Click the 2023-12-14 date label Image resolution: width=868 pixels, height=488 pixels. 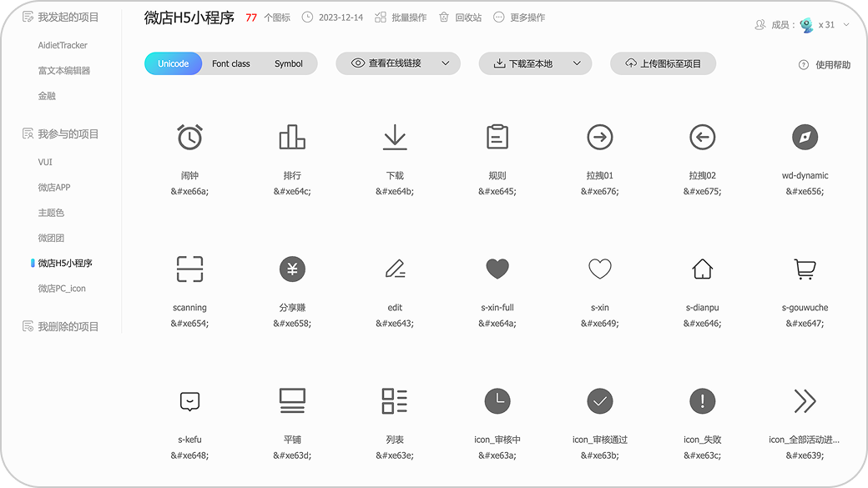tap(341, 18)
